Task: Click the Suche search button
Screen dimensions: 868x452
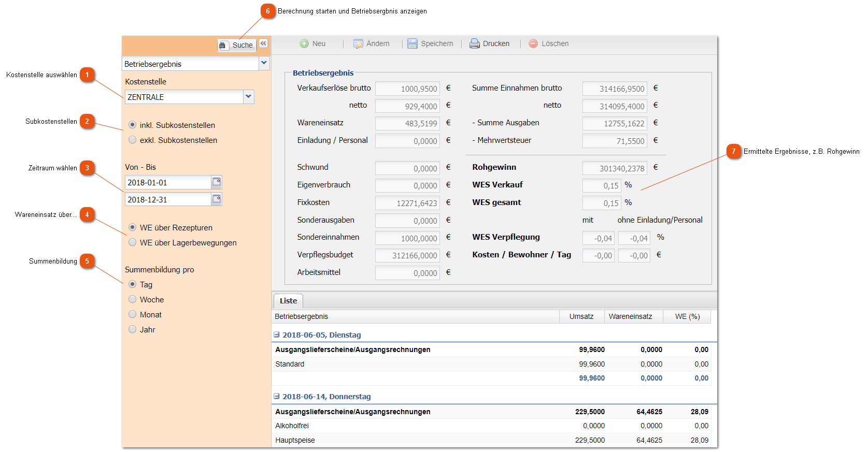Action: (x=237, y=45)
